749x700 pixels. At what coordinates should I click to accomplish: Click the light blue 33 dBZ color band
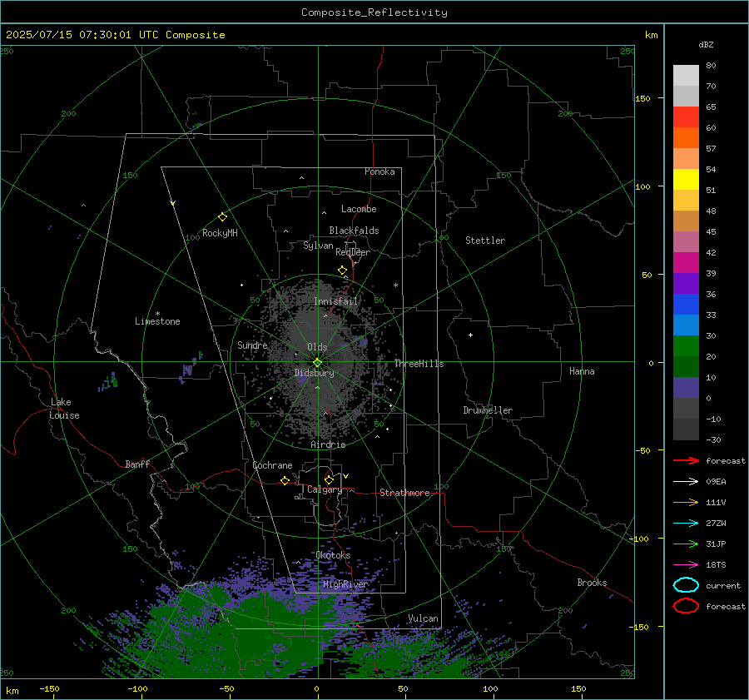click(686, 325)
